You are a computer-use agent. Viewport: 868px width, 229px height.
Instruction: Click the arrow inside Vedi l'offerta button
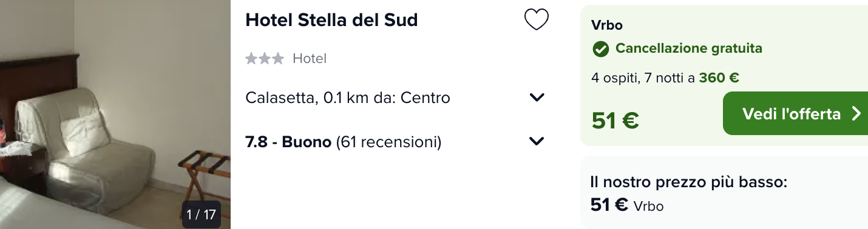[856, 114]
